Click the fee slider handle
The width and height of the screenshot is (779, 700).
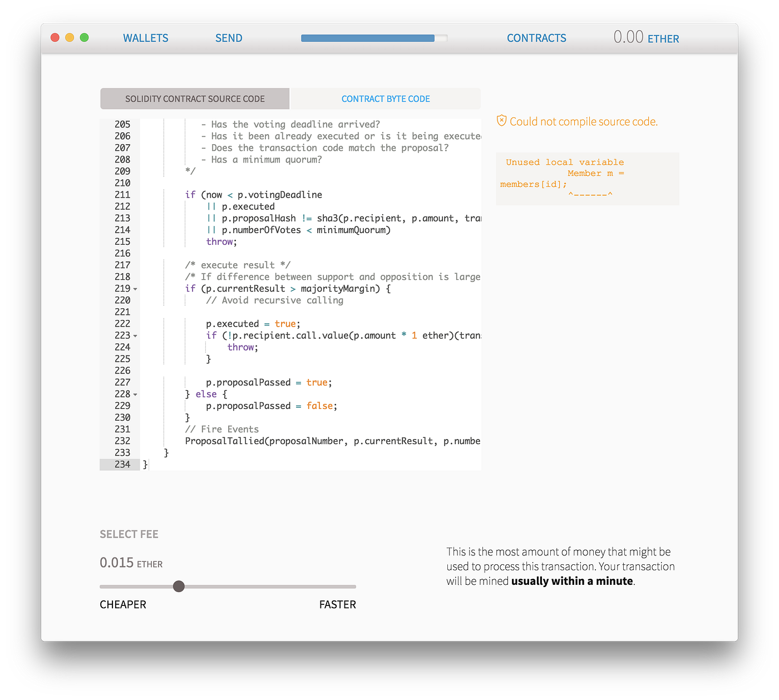click(179, 586)
